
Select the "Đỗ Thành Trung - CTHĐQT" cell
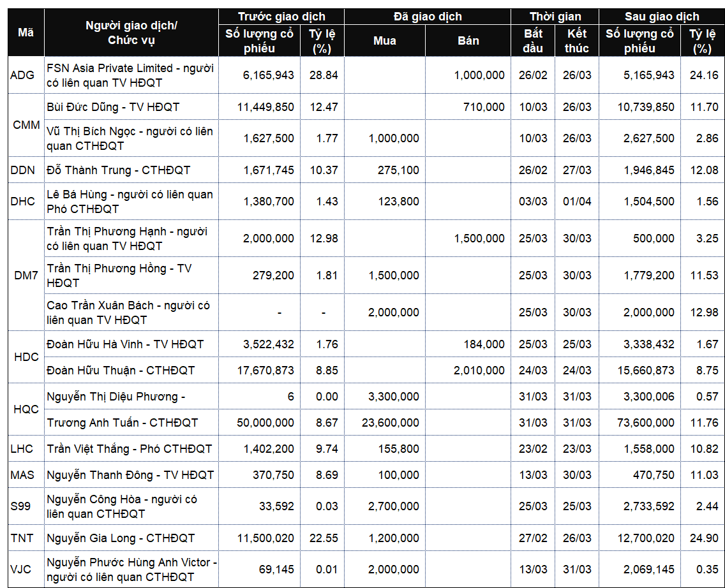pos(119,170)
